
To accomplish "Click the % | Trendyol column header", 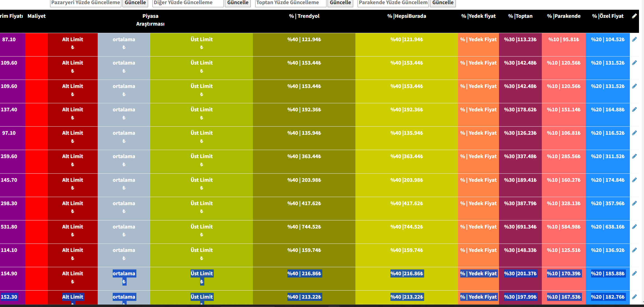I will [304, 16].
